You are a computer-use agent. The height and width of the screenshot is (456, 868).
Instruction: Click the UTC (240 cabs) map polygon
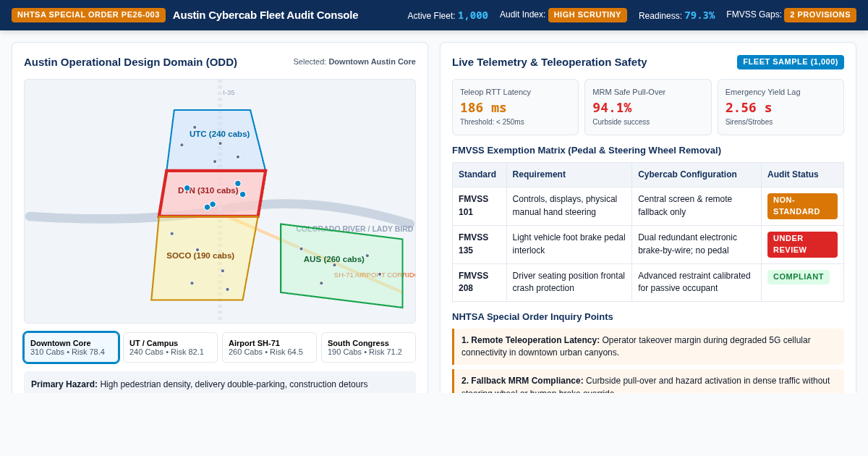pyautogui.click(x=216, y=142)
